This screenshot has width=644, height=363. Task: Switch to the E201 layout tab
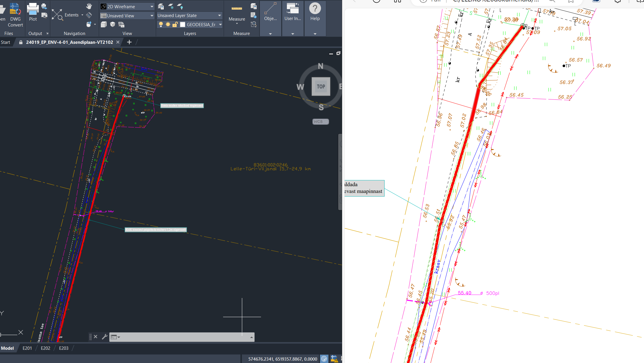tap(27, 348)
